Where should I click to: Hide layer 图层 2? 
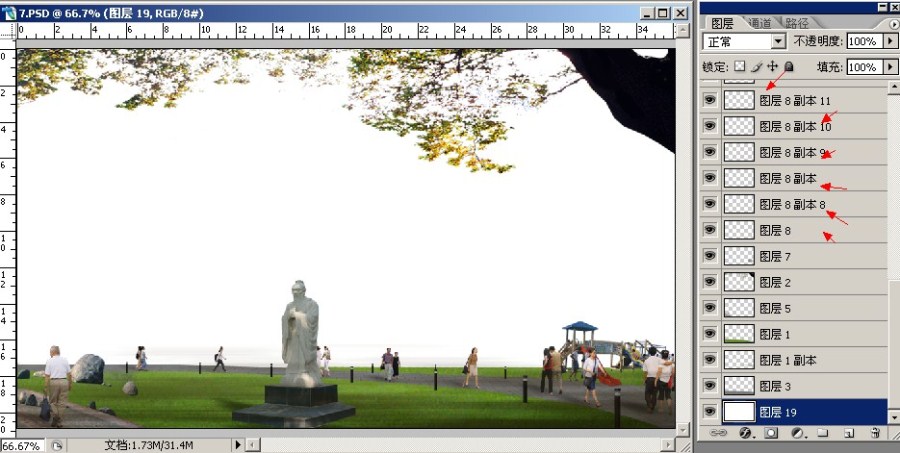point(710,282)
